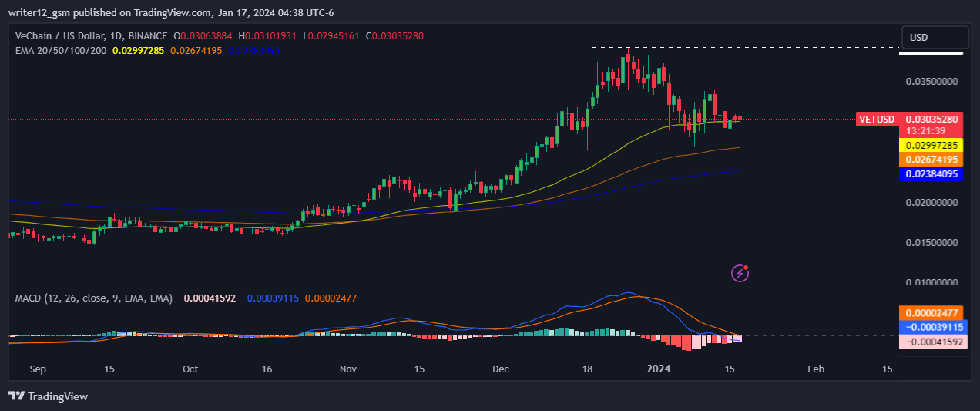The height and width of the screenshot is (411, 980).
Task: Click the 16 date label on time axis
Action: (267, 369)
